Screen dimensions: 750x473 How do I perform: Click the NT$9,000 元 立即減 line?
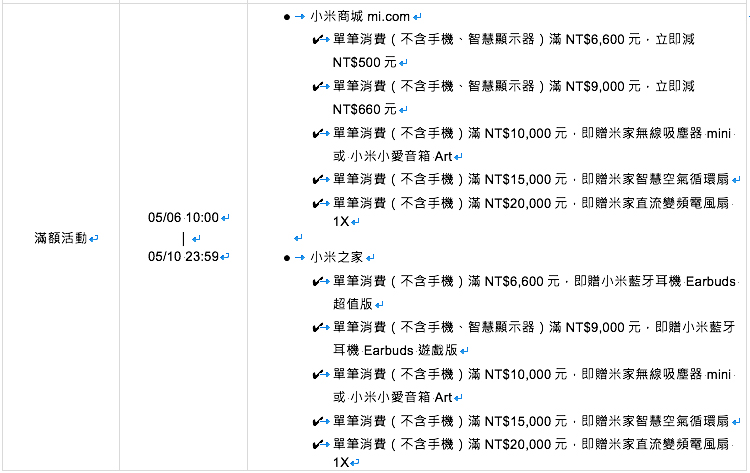point(513,86)
